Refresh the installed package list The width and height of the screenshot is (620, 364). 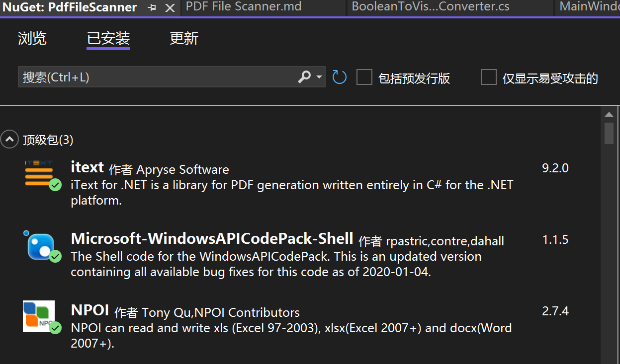click(x=339, y=77)
